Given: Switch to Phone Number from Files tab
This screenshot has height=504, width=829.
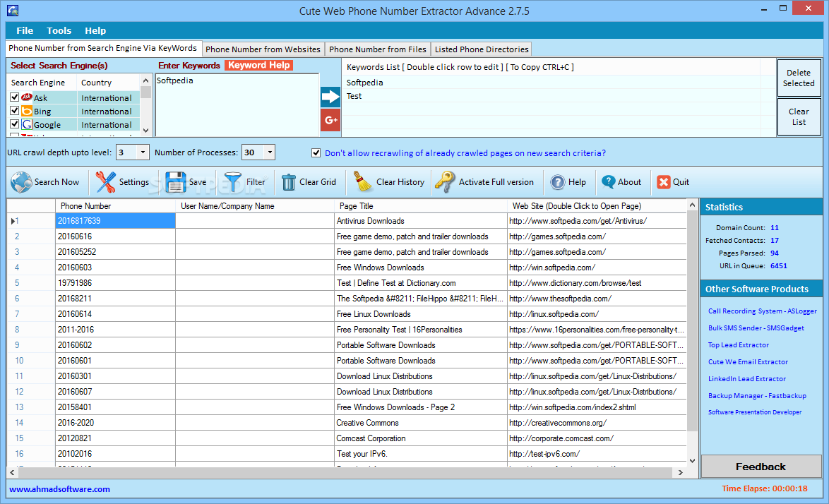Looking at the screenshot, I should coord(378,49).
